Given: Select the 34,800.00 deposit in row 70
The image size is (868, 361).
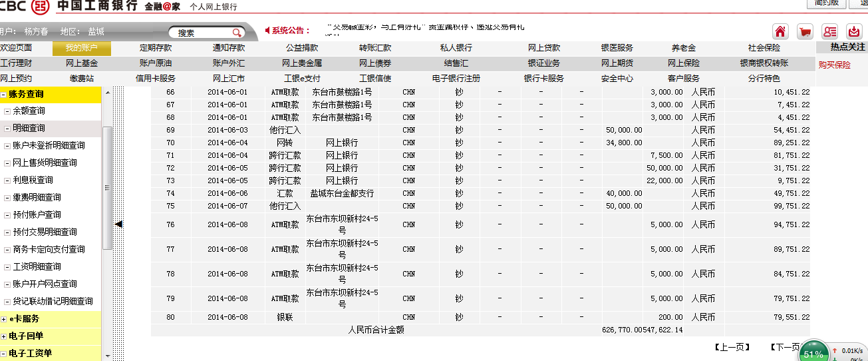Looking at the screenshot, I should 623,143.
